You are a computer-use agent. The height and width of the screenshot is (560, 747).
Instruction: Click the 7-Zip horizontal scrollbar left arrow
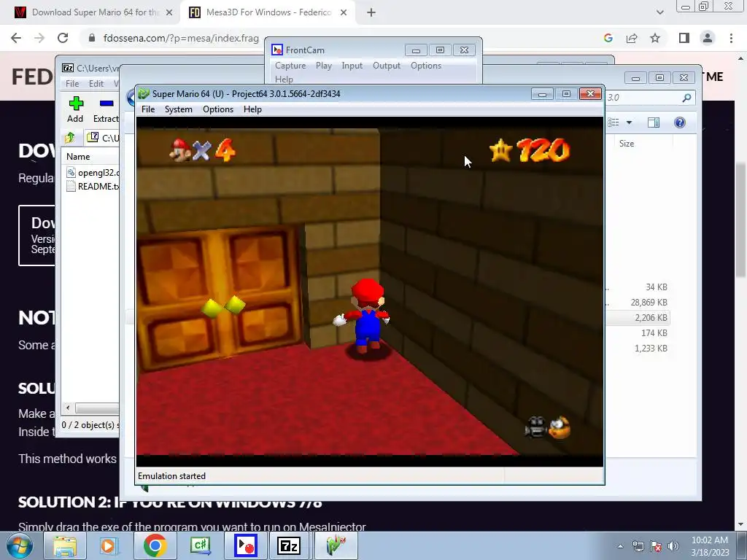pyautogui.click(x=68, y=408)
